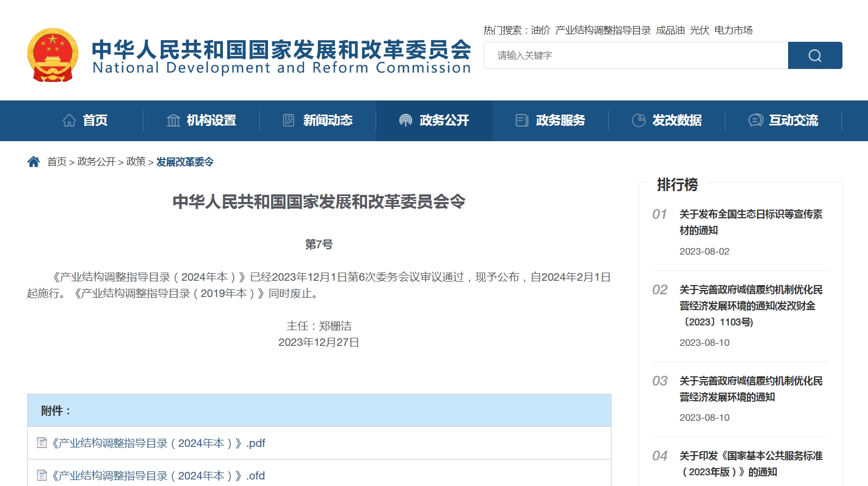Click the file icon of the .pdf attachment

point(42,443)
